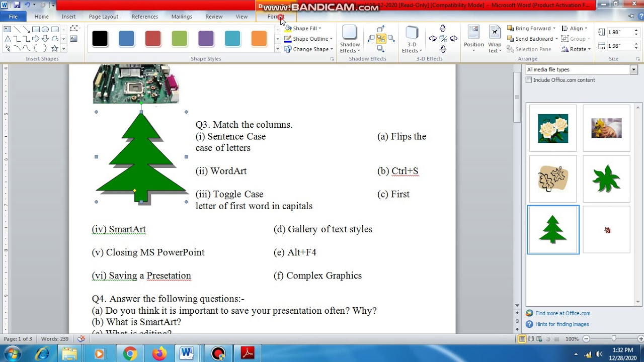
Task: Open Shadow Effects button
Action: click(350, 39)
